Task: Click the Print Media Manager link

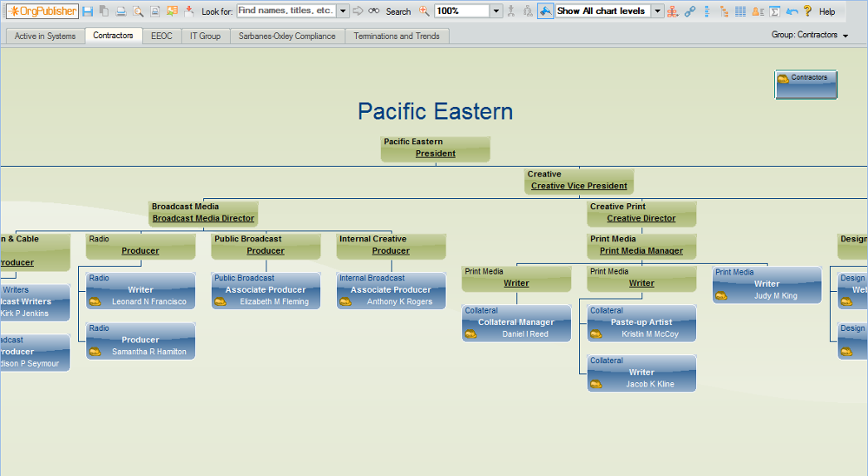Action: tap(641, 251)
